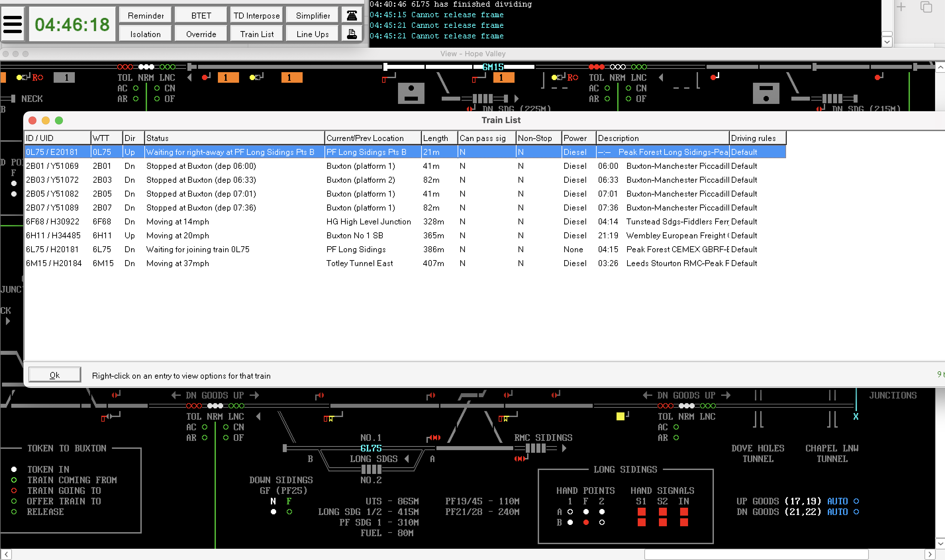Select the 6M15 / H20184 train row
The image size is (945, 560).
tap(405, 263)
